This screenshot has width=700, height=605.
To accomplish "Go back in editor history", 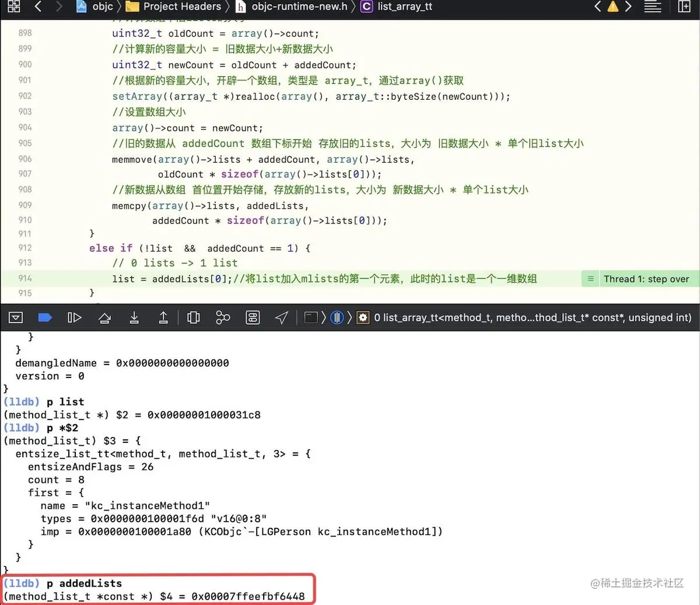I will pos(38,6).
